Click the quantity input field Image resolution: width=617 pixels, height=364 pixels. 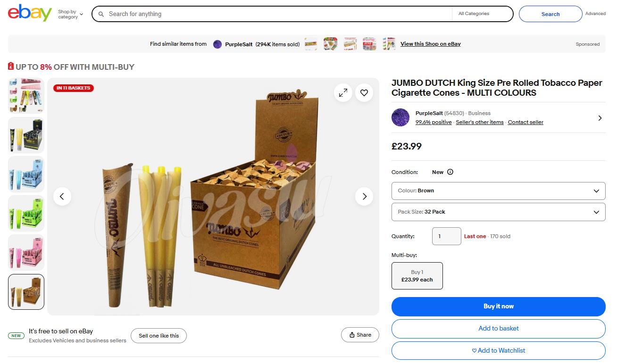pyautogui.click(x=446, y=236)
